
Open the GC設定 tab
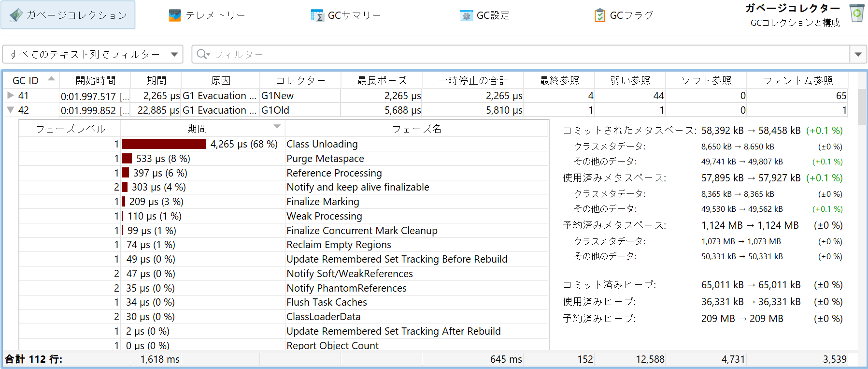point(485,15)
